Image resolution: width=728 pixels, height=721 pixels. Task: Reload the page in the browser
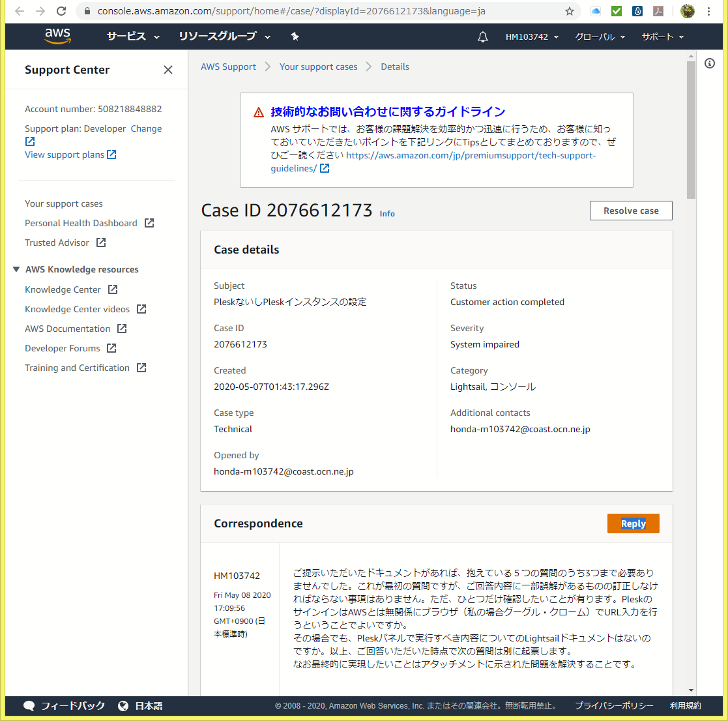click(61, 11)
